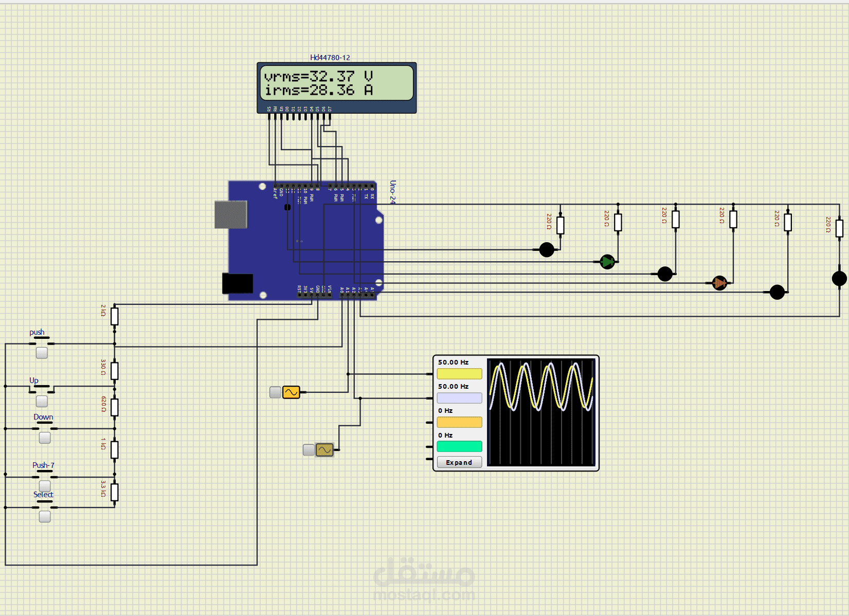Select the bright yellow sine wave generator
Screen dimensions: 849x616
pos(291,392)
